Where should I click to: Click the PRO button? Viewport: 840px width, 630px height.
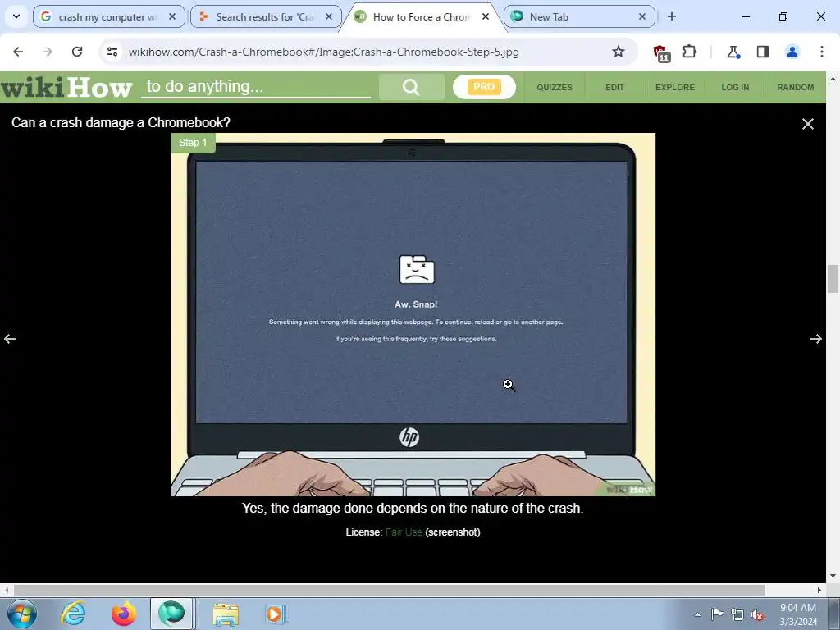(x=484, y=87)
